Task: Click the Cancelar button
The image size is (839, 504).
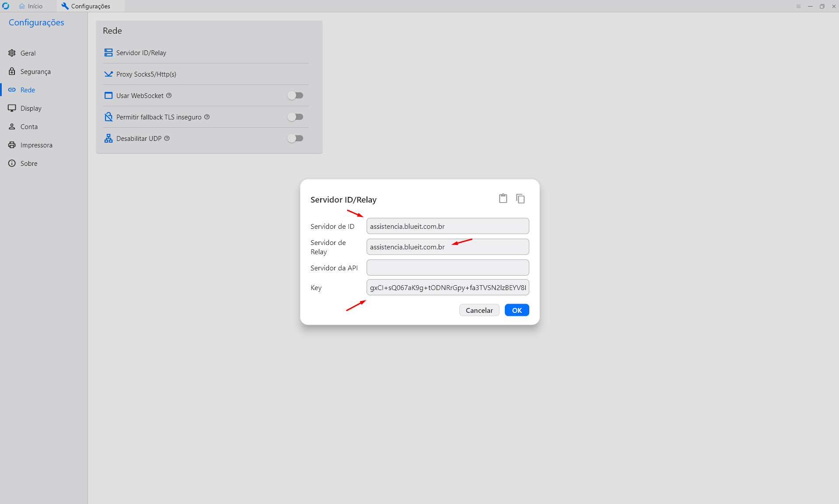Action: point(479,310)
